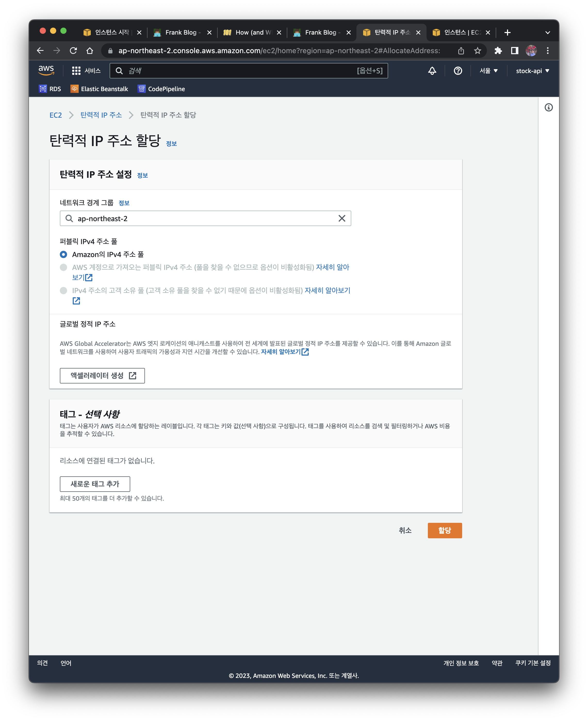Open the CodePipeline favorites shortcut
The height and width of the screenshot is (721, 588).
tap(161, 89)
